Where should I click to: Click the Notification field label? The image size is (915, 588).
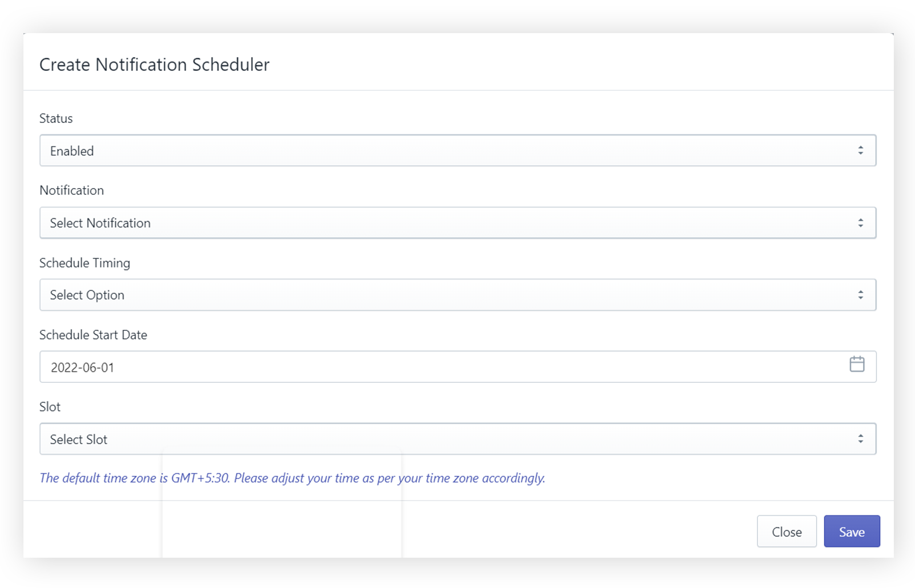[71, 190]
